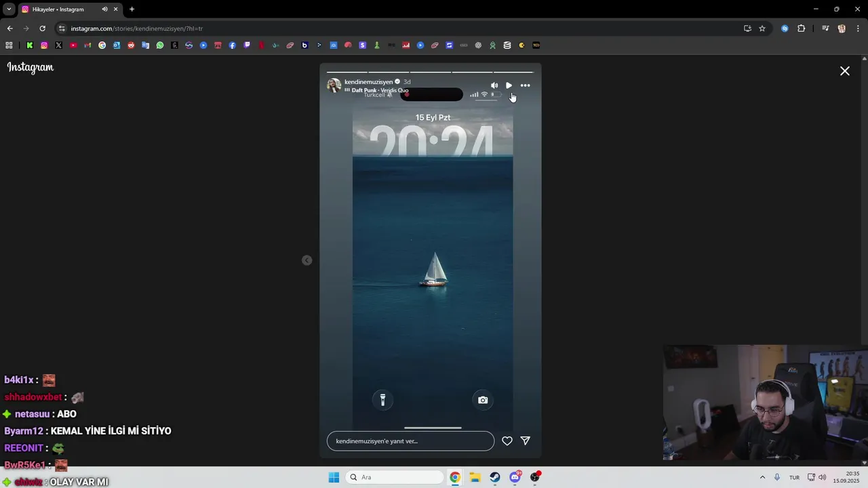The width and height of the screenshot is (868, 488).
Task: Reload the page
Action: click(42, 28)
